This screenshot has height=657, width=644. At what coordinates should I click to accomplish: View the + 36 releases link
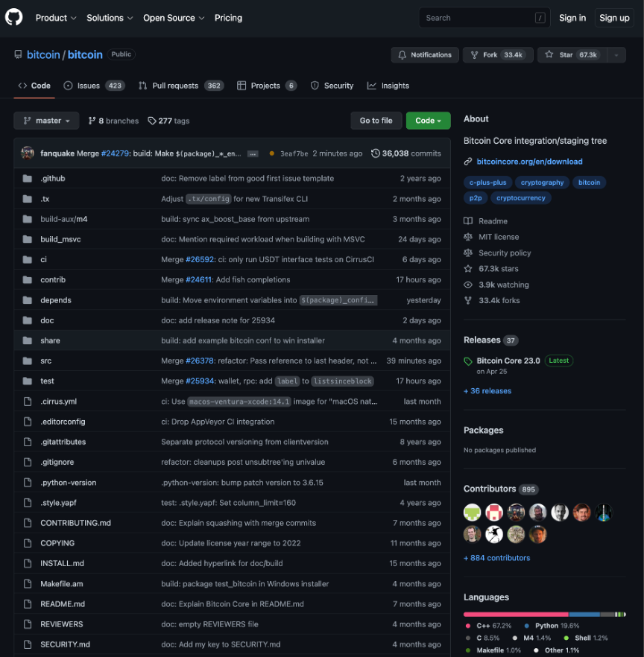pos(487,391)
